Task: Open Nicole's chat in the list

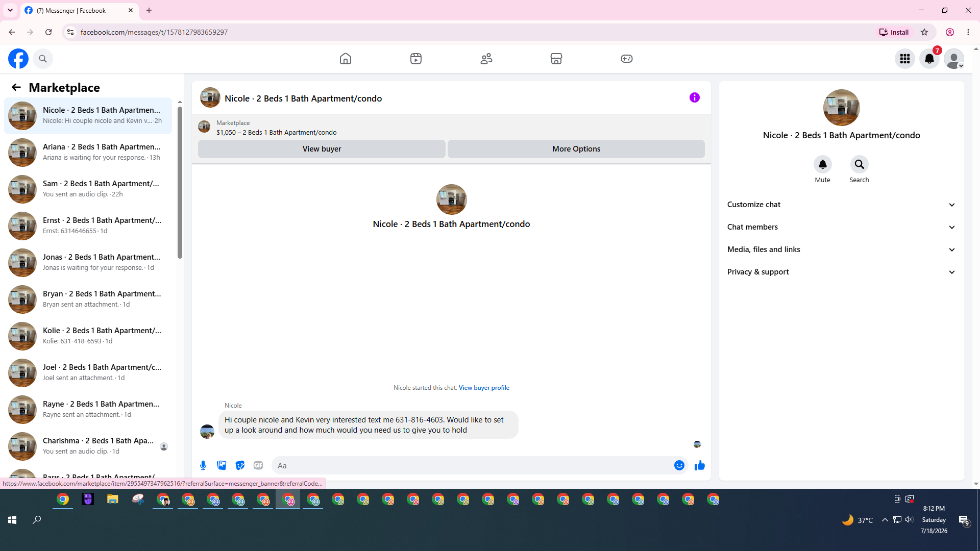Action: pos(88,116)
